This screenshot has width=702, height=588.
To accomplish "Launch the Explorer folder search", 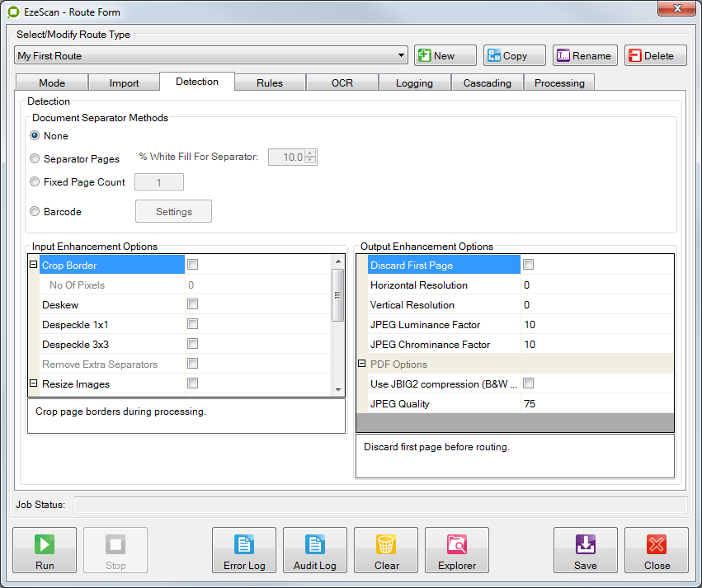I will [x=457, y=550].
